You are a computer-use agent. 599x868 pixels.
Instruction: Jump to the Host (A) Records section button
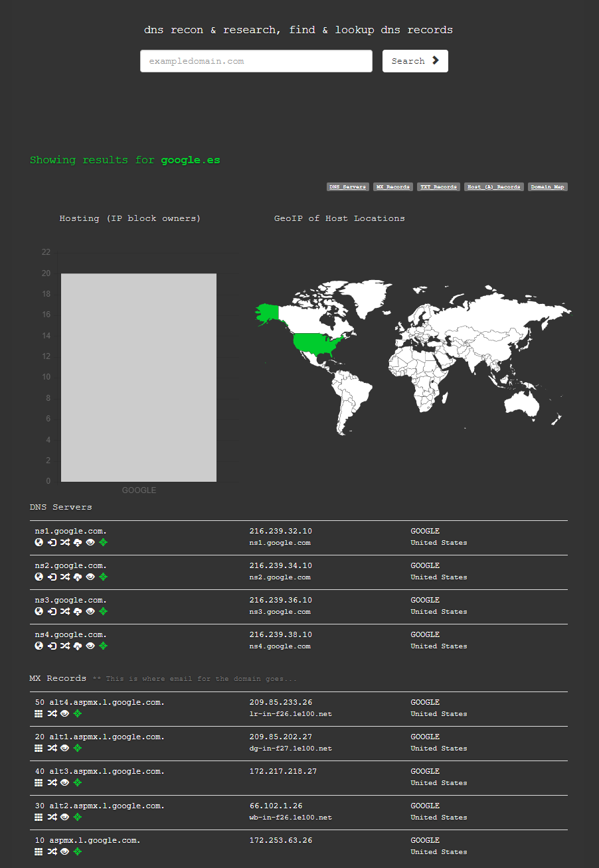493,187
